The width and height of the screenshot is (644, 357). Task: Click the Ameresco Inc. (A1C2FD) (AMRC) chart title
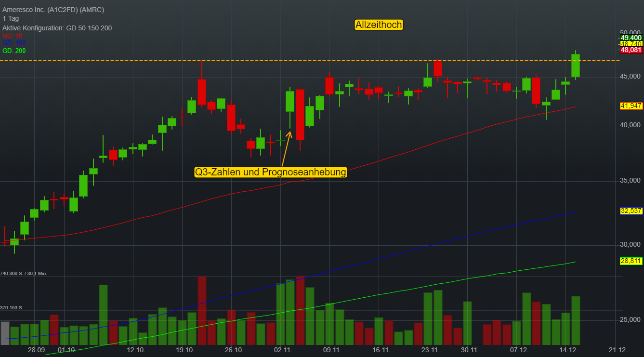(x=53, y=10)
